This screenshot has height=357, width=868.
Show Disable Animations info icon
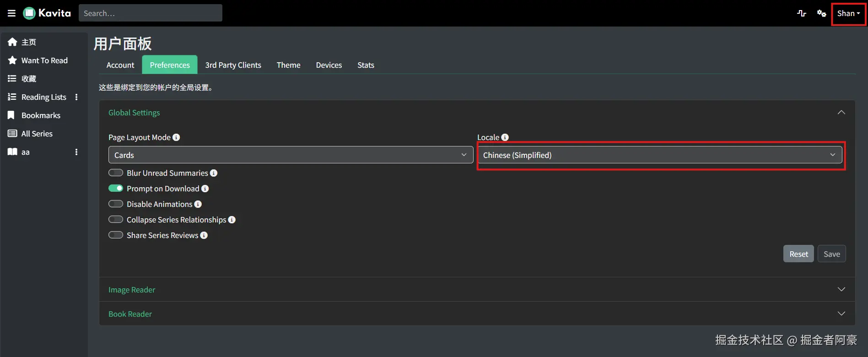[x=198, y=204]
